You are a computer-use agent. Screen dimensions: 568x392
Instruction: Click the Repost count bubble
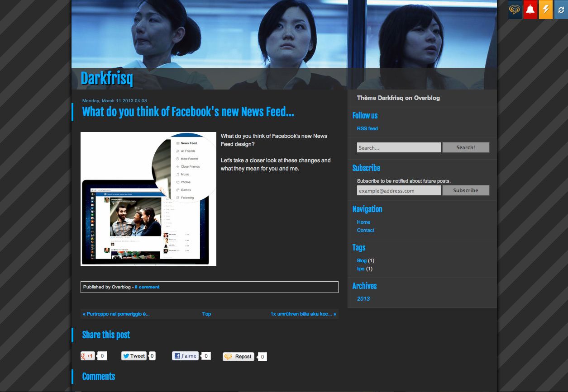pos(263,357)
